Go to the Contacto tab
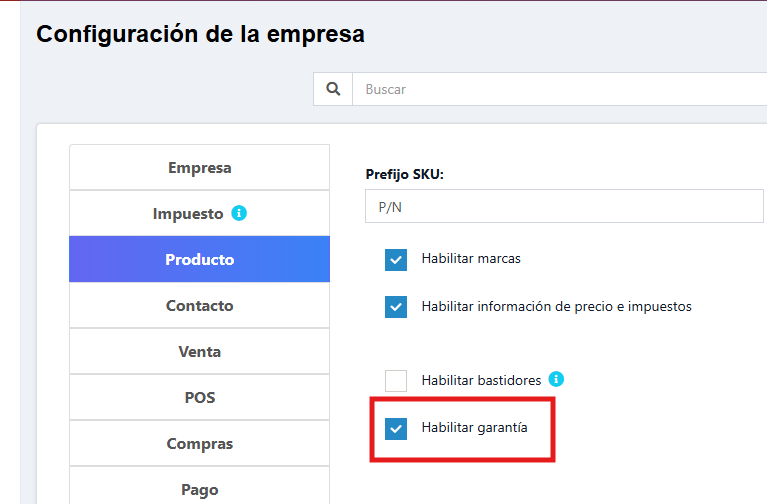The width and height of the screenshot is (767, 504). coord(199,306)
